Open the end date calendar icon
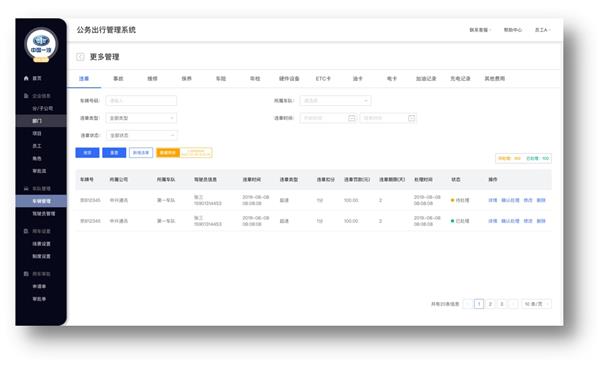This screenshot has height=367, width=600. (411, 118)
